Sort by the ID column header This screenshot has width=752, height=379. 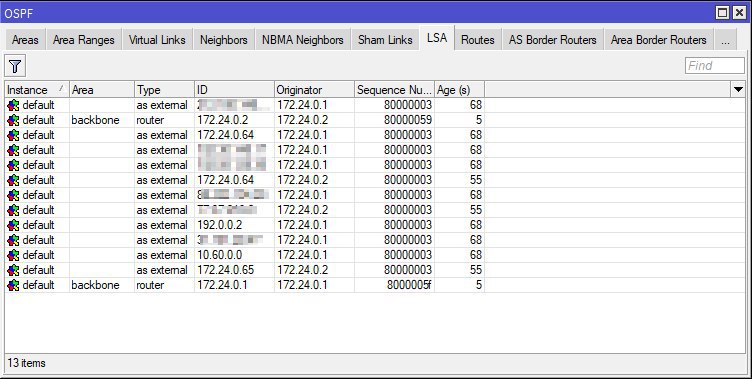[235, 90]
